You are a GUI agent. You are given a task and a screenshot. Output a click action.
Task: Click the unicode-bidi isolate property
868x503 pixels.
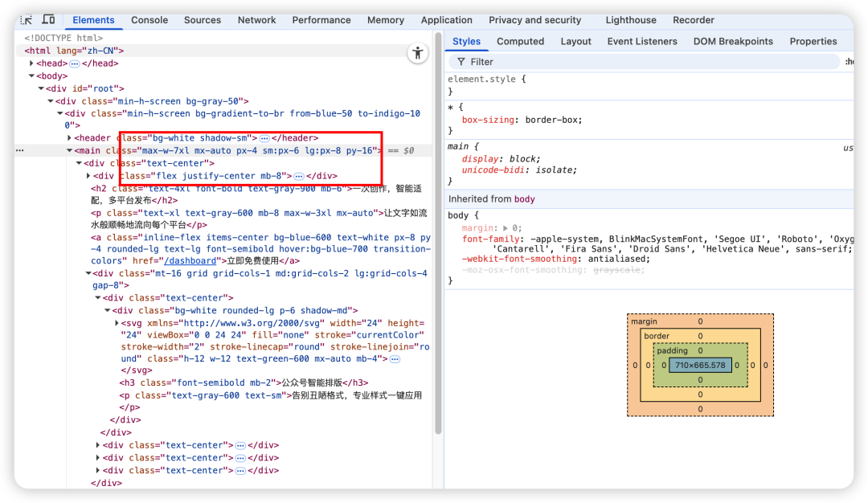click(x=519, y=170)
